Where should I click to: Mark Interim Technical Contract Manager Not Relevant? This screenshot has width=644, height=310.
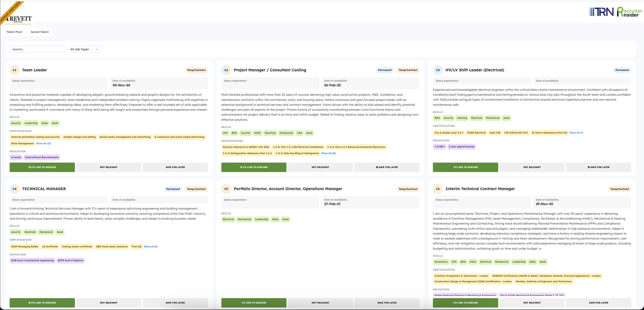tap(532, 303)
